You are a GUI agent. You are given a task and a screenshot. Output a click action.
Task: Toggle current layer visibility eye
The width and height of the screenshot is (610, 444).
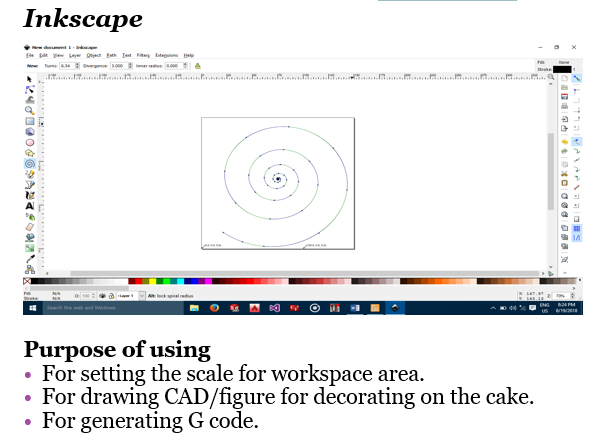102,296
